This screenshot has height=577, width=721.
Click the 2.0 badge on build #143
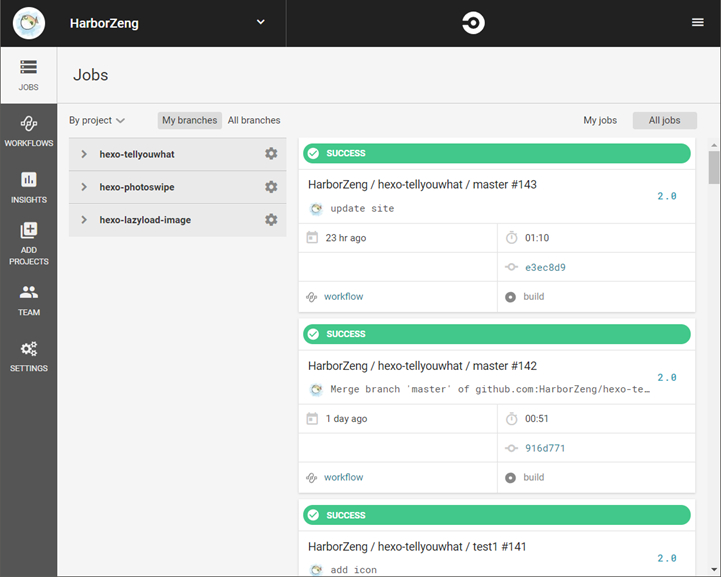click(667, 196)
